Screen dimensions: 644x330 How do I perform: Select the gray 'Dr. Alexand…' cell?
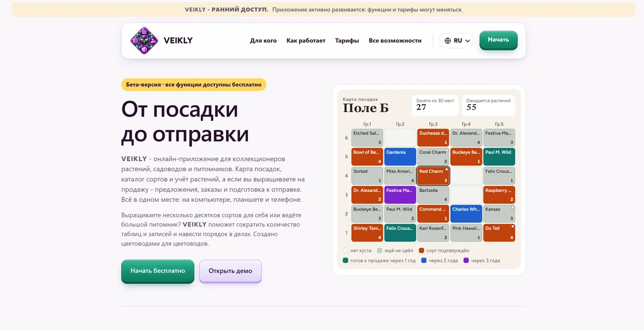pos(466,137)
